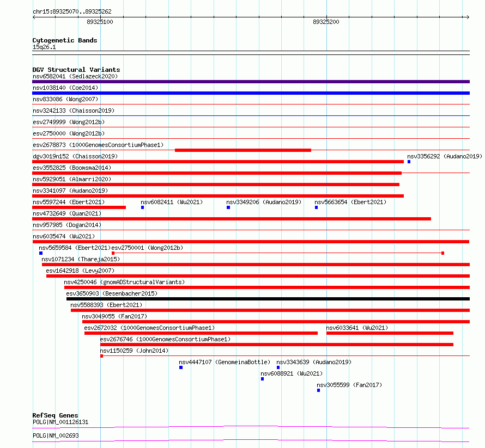
Task: Open nsv833086 (Wong2007) variant entry
Action: pyautogui.click(x=65, y=99)
